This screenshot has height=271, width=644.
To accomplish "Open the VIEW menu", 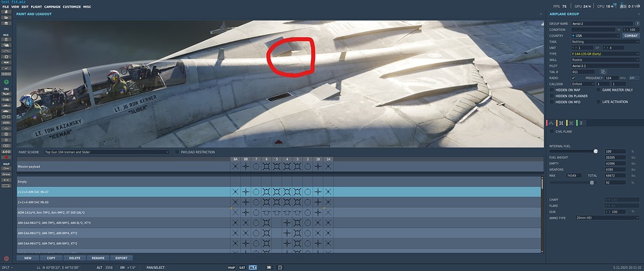I will 15,7.
